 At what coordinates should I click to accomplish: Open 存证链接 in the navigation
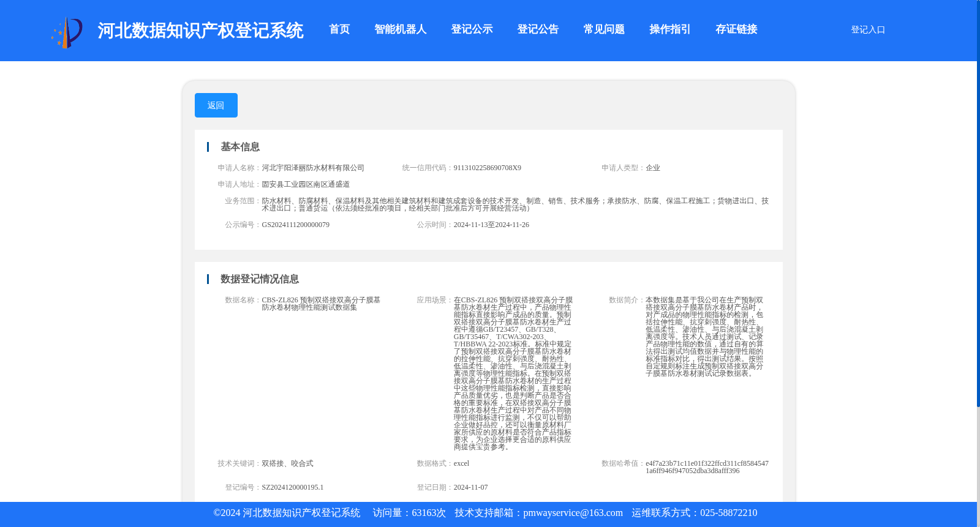click(x=736, y=29)
